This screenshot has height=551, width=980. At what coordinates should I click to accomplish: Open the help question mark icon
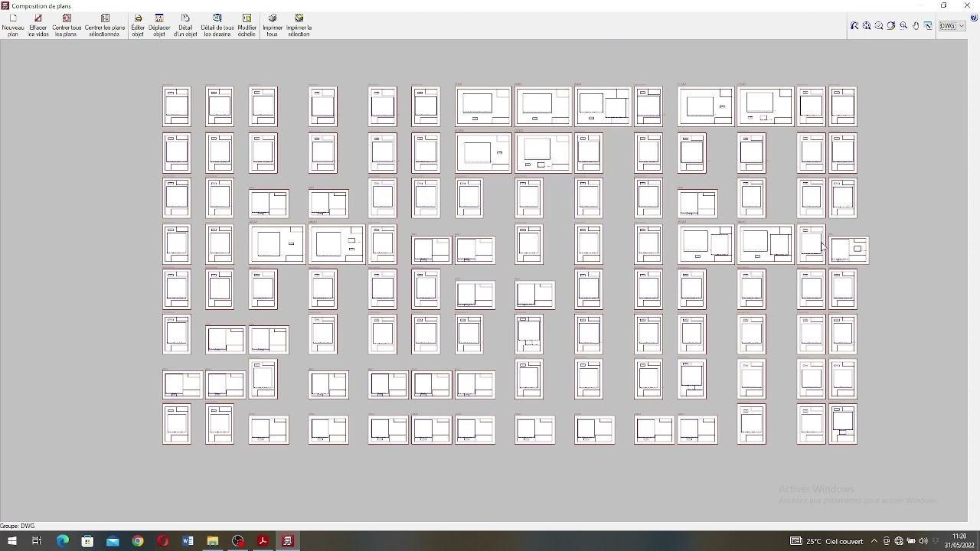pyautogui.click(x=973, y=18)
